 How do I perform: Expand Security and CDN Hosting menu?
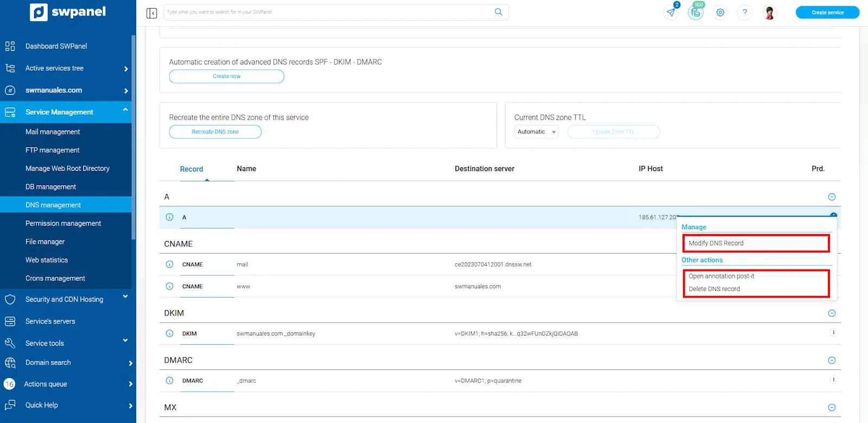coord(125,297)
